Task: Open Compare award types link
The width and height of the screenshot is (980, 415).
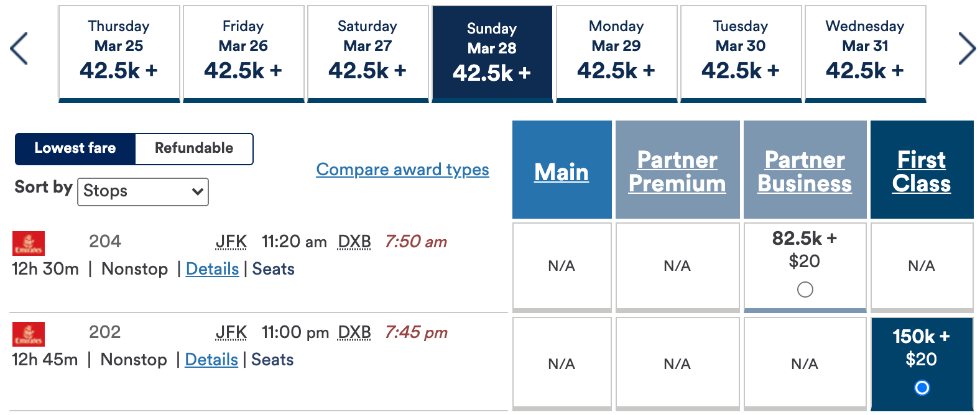Action: (x=402, y=170)
